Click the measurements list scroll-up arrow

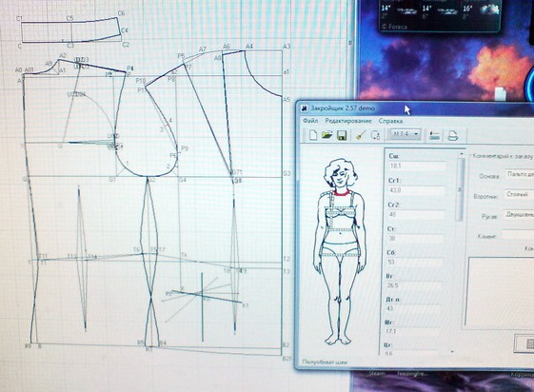click(461, 154)
